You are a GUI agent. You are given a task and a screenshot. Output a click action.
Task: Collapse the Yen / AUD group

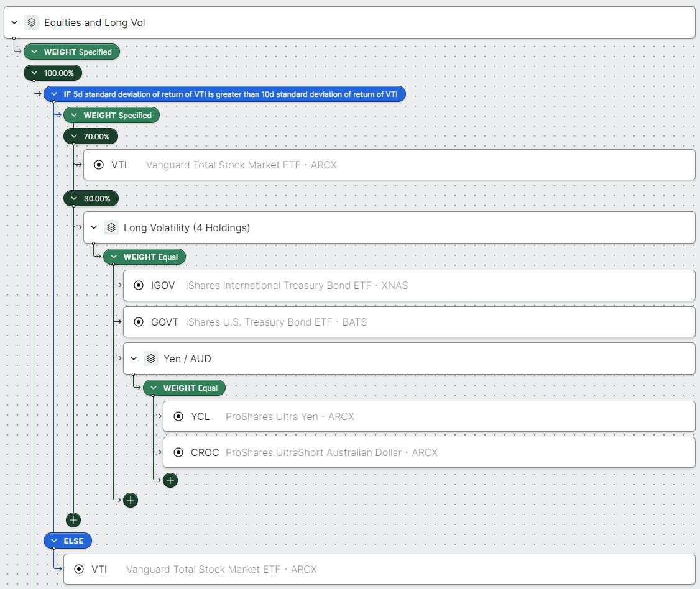coord(134,358)
